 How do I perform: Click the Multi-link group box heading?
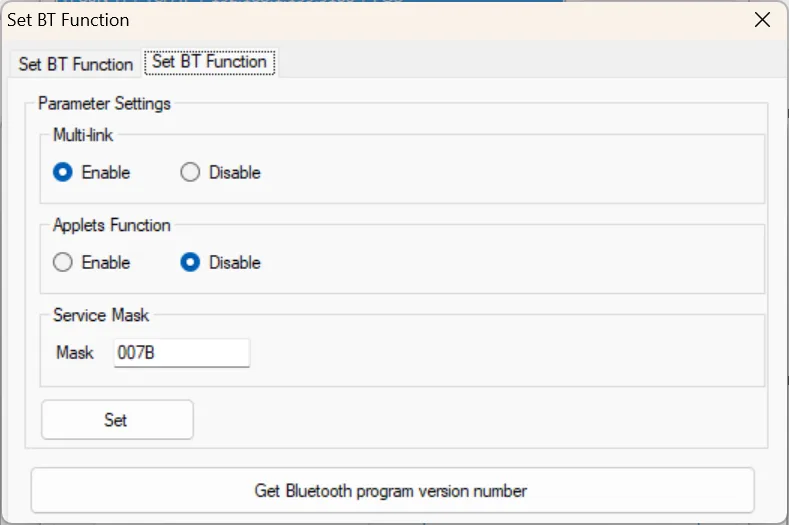click(x=83, y=136)
